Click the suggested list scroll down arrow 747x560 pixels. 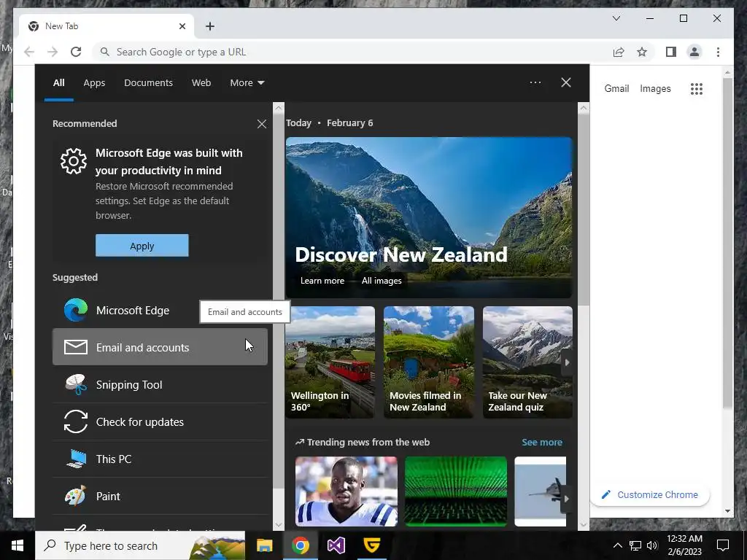(x=279, y=525)
